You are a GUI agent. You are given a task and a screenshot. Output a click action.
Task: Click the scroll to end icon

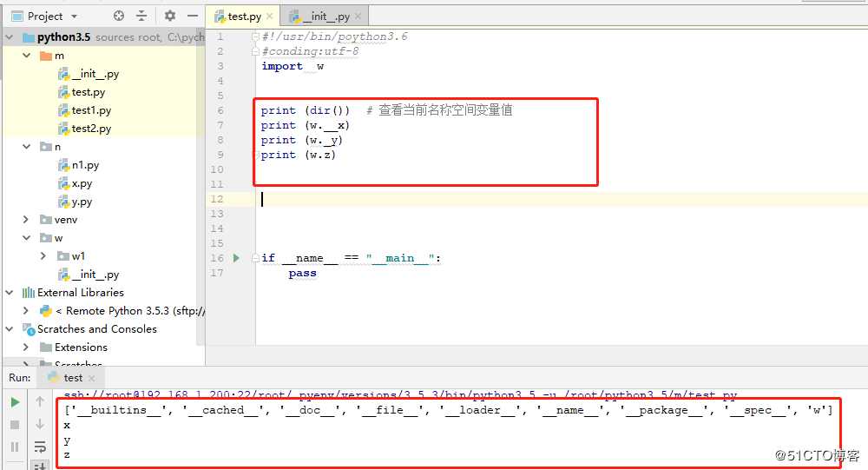click(x=40, y=466)
